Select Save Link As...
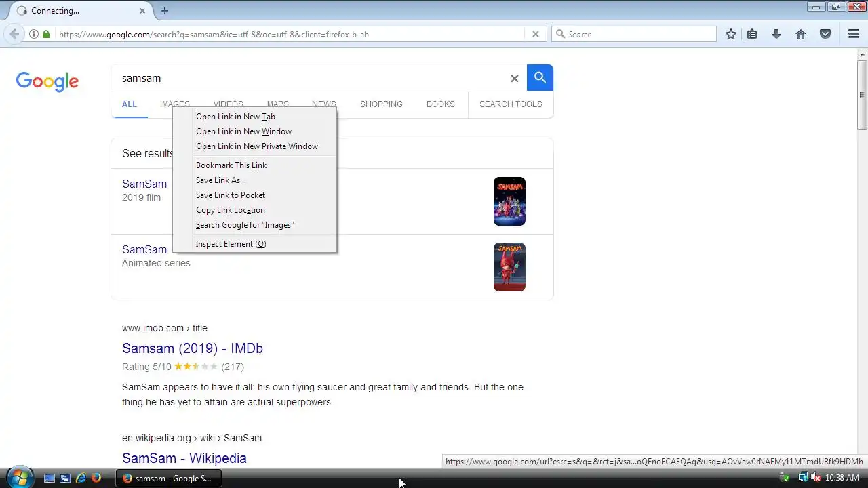 (x=255, y=180)
